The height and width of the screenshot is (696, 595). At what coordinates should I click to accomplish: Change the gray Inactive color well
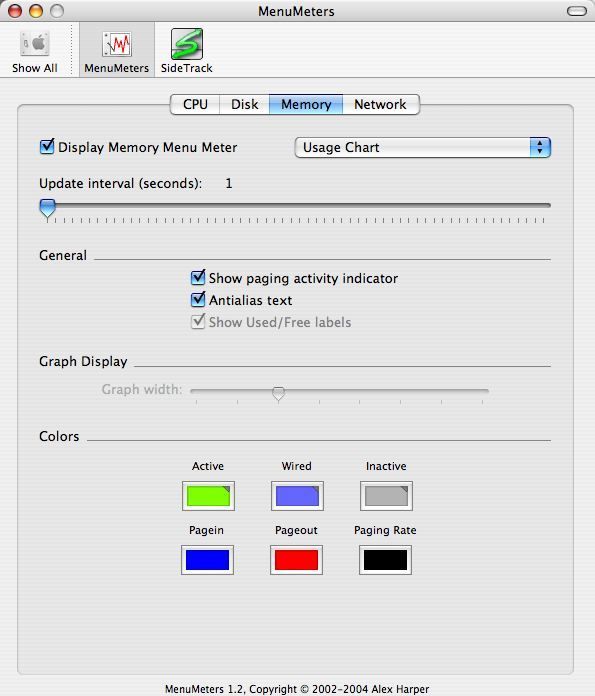click(386, 496)
